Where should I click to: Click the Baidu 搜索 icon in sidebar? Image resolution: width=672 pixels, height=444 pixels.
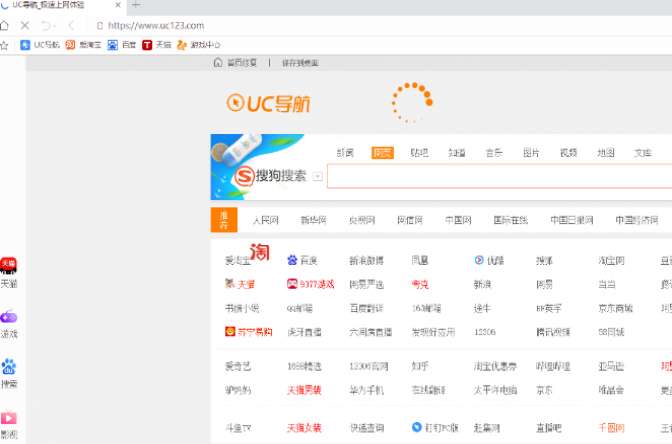pyautogui.click(x=9, y=367)
